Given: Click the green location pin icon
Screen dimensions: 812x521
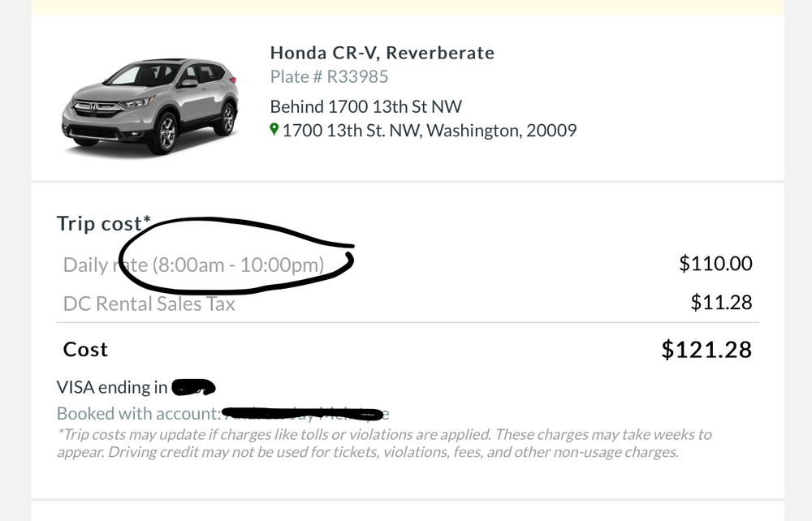Looking at the screenshot, I should coord(274,130).
